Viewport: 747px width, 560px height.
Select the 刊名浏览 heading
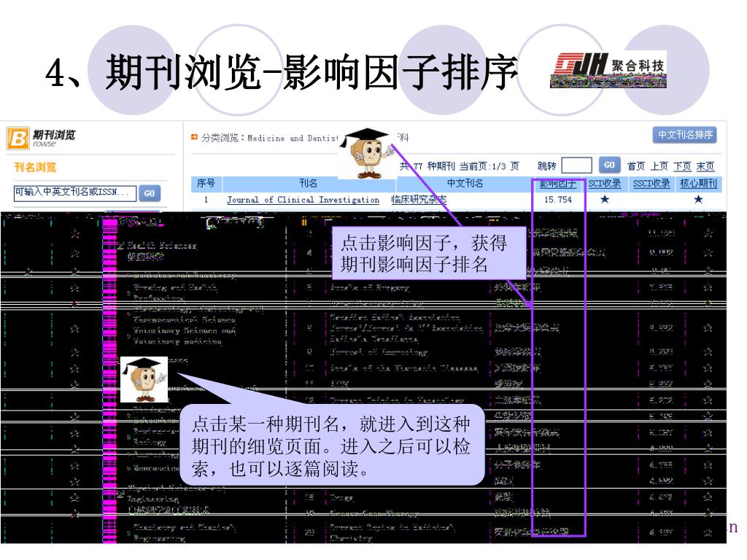tap(35, 167)
